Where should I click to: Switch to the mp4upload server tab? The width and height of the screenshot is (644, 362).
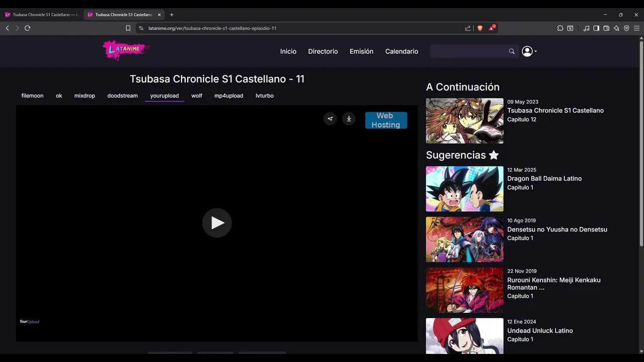pos(228,96)
